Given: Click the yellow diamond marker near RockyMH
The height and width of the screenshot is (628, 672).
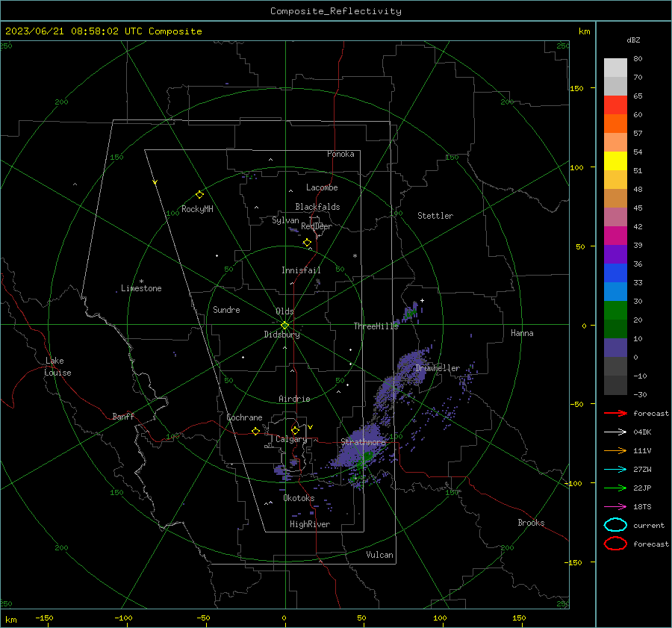Looking at the screenshot, I should point(199,195).
